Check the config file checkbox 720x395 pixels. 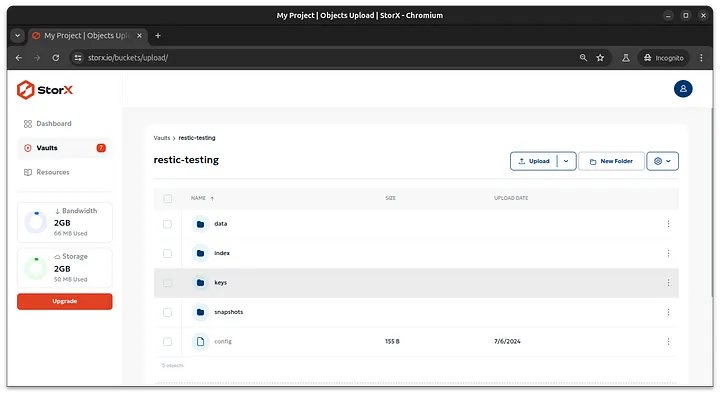pos(167,342)
